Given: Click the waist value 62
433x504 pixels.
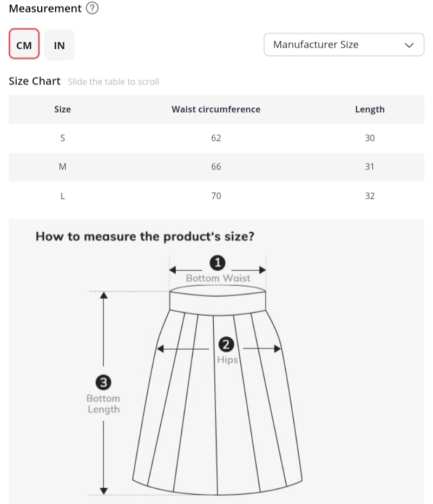Looking at the screenshot, I should (x=216, y=138).
